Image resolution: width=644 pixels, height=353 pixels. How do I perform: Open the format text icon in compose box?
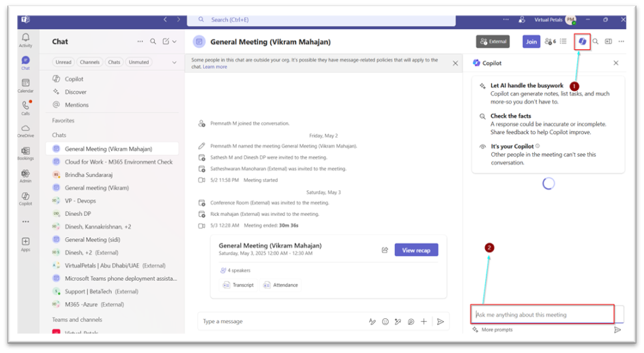(x=372, y=322)
